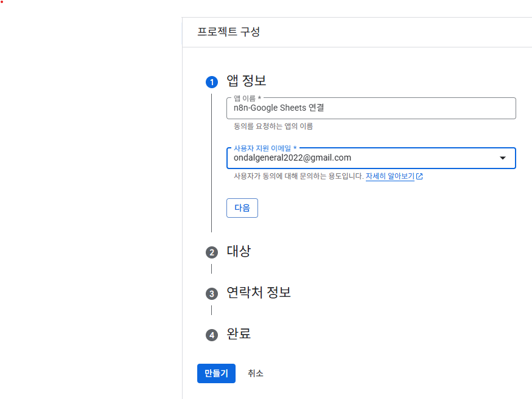Focus the 앱 이름 text field
Viewport: 532px width, 399px height.
[x=371, y=108]
